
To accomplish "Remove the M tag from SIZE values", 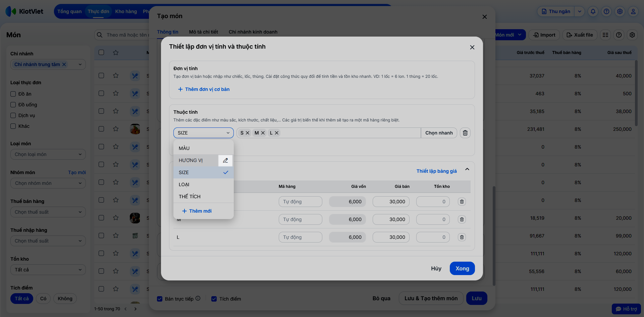I will click(263, 133).
